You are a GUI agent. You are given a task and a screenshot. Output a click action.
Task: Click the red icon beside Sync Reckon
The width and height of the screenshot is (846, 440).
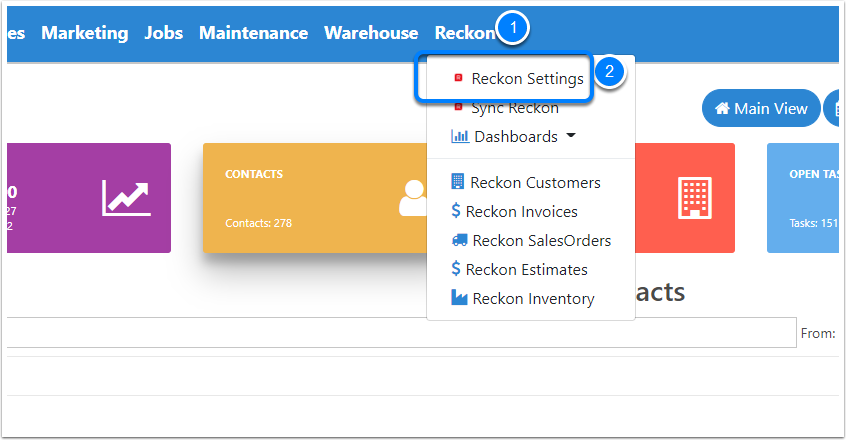tap(458, 106)
